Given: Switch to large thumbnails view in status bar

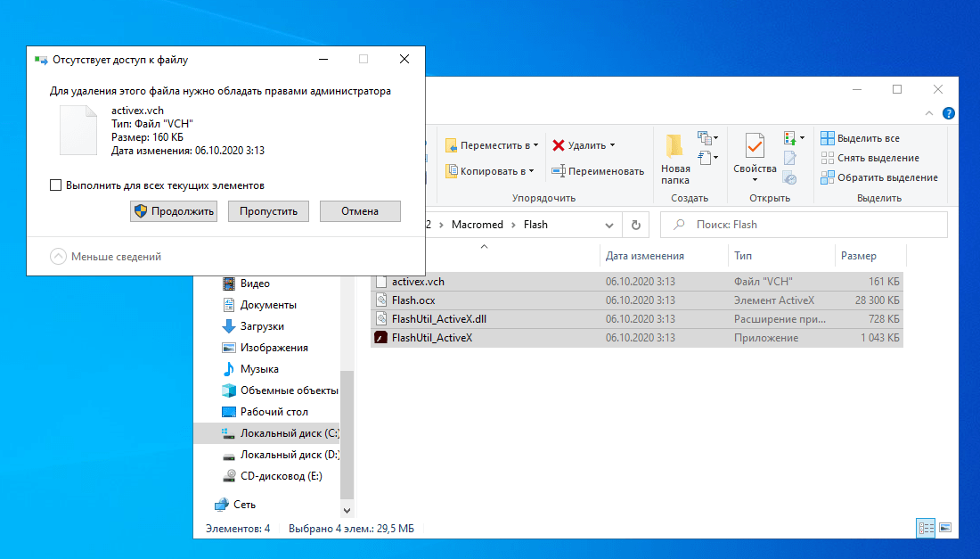Looking at the screenshot, I should click(x=945, y=528).
